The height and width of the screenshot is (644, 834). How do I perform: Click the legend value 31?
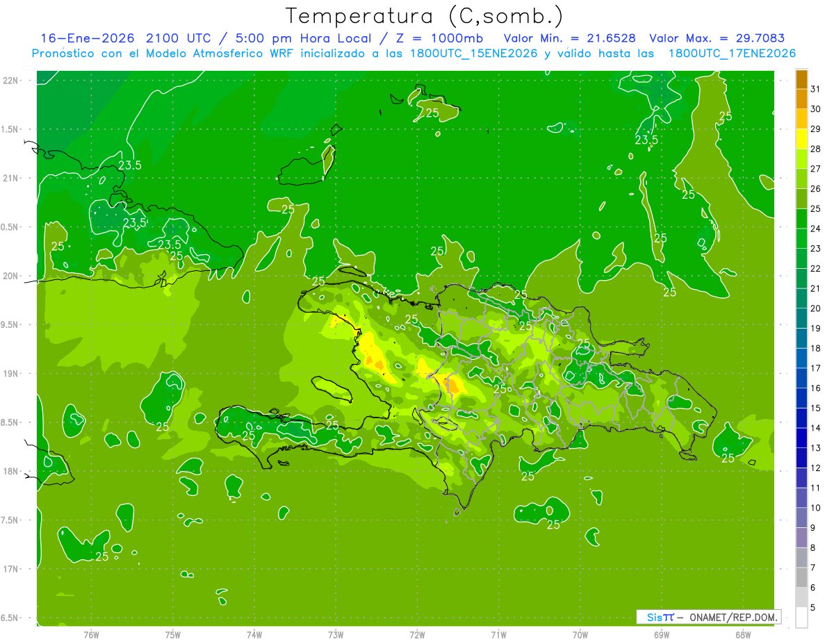point(816,89)
